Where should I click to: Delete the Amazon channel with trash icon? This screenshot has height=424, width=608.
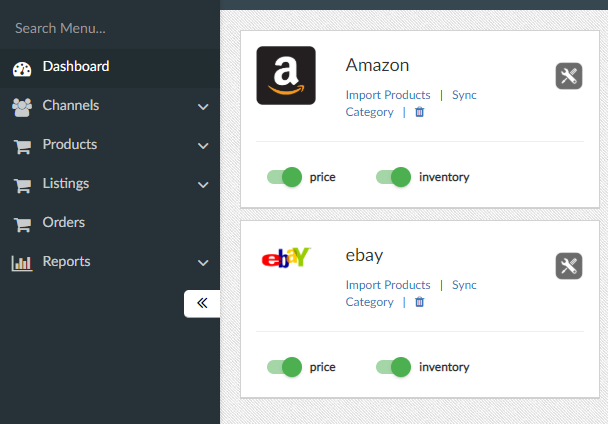coord(420,112)
